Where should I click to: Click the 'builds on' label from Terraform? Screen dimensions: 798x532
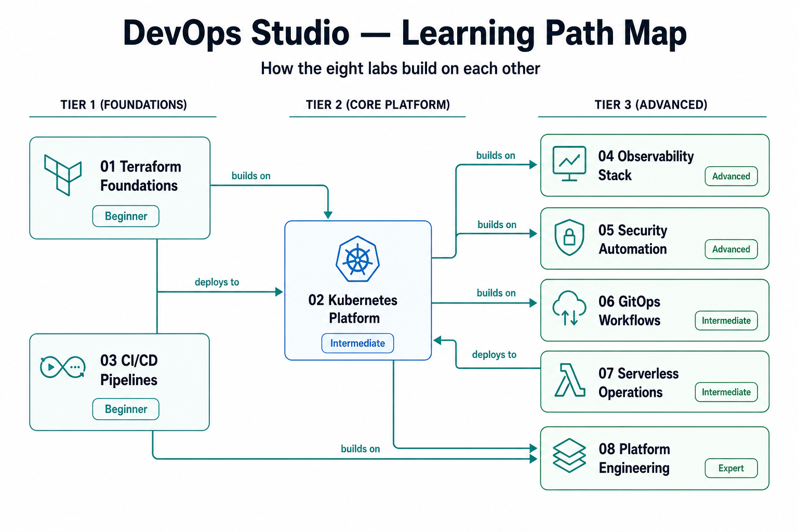251,176
